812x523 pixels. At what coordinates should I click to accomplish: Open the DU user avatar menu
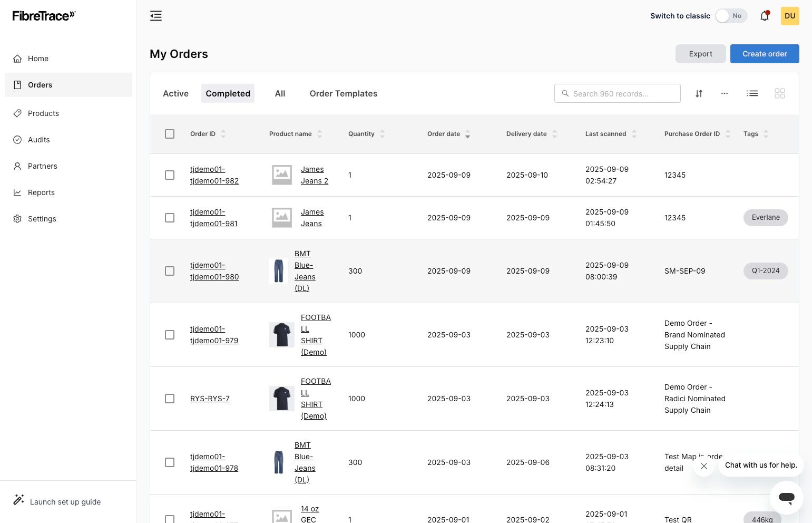pos(790,16)
